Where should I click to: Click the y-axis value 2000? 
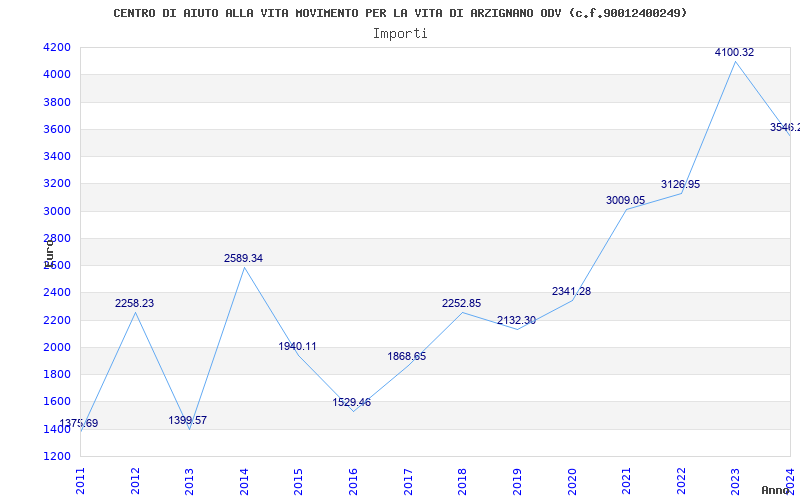(57, 347)
